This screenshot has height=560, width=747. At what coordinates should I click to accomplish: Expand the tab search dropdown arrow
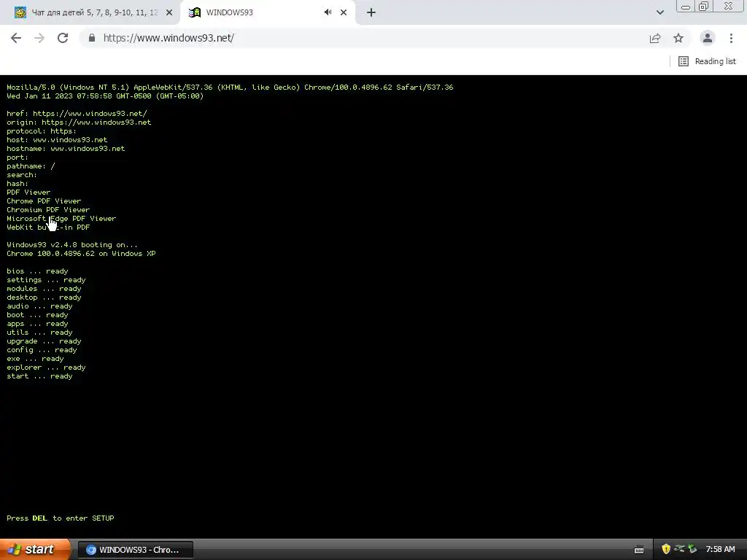(x=659, y=12)
